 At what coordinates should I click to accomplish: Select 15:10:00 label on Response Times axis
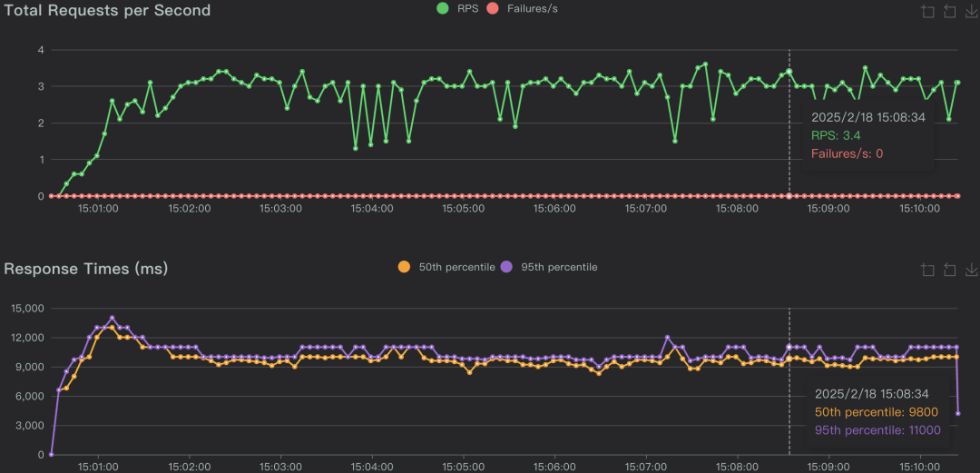pos(919,467)
